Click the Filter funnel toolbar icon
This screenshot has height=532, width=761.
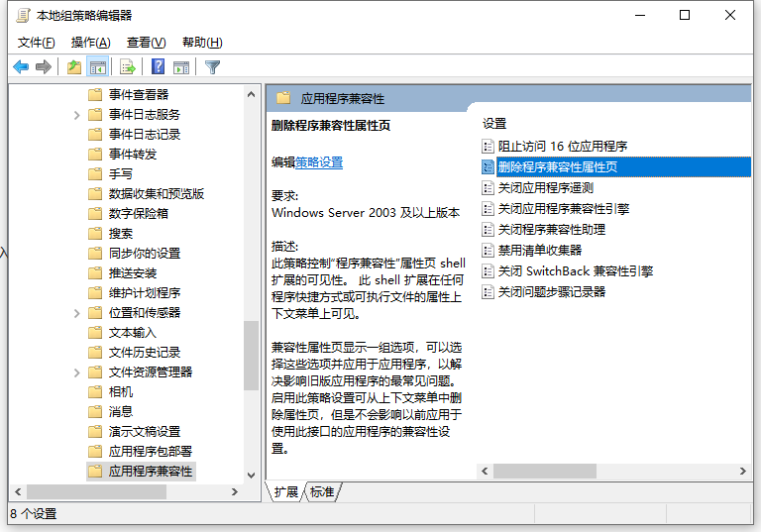(x=213, y=67)
